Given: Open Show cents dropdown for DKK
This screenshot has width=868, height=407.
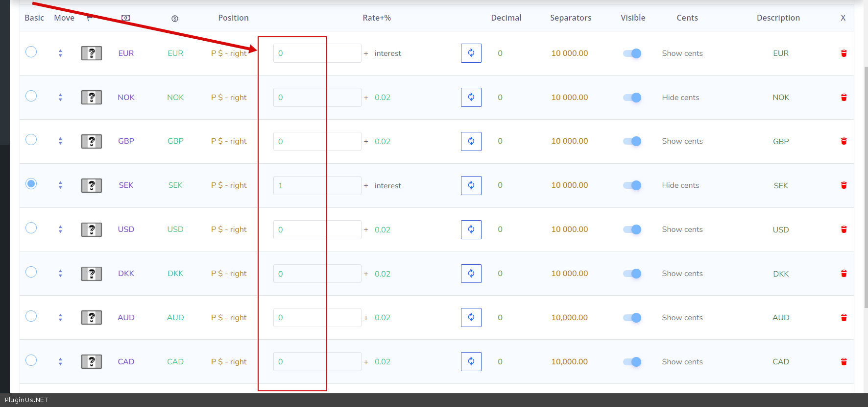Looking at the screenshot, I should (x=682, y=274).
